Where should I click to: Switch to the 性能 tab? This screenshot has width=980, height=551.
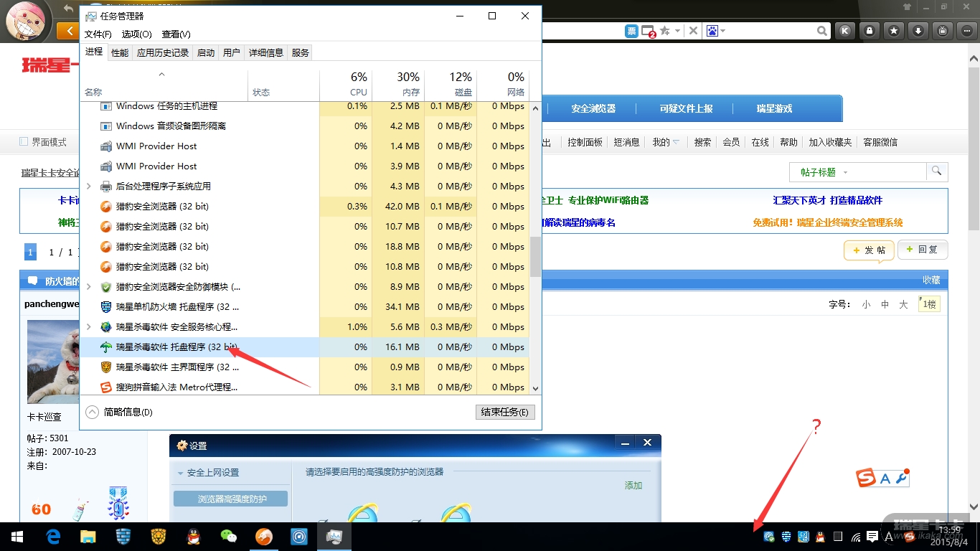click(x=120, y=52)
